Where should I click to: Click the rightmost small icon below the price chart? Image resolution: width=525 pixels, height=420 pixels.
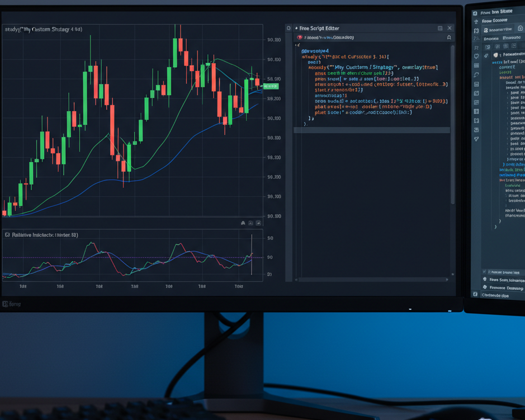click(x=258, y=223)
